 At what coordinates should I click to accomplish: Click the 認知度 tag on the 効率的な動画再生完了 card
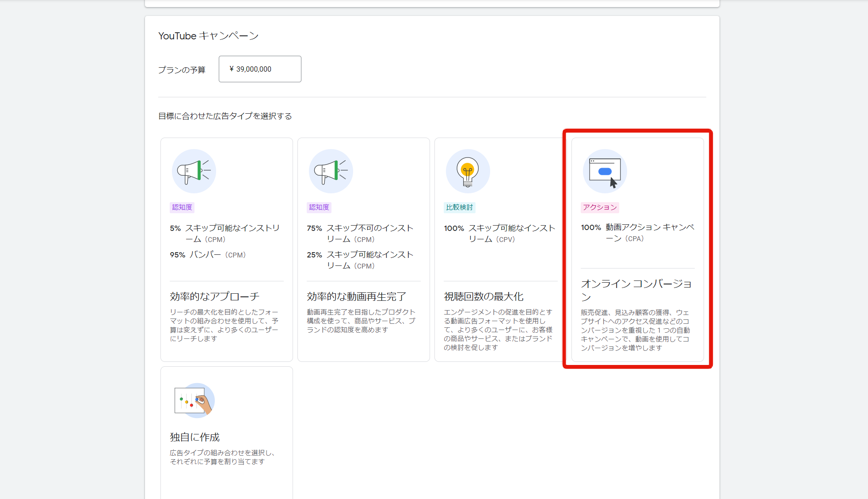tap(319, 207)
